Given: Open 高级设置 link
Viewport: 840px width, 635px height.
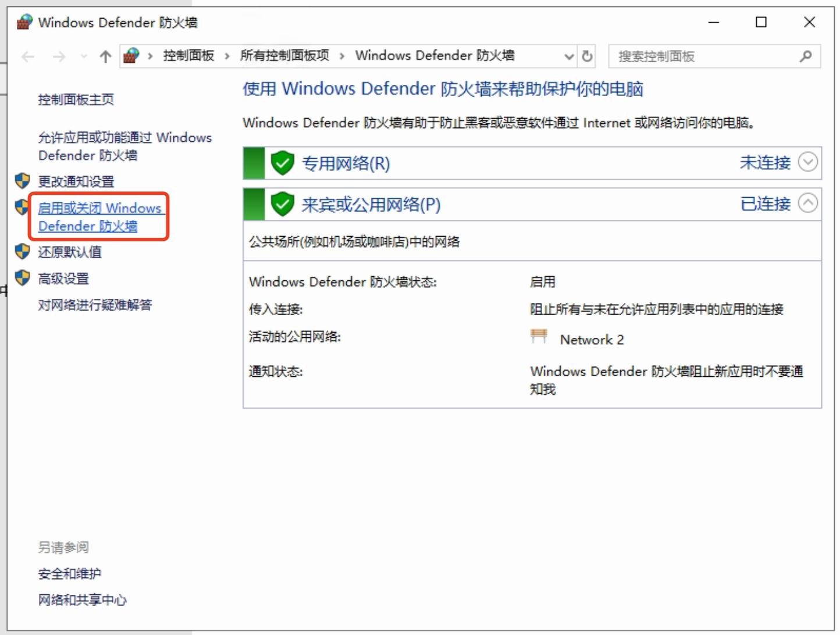Looking at the screenshot, I should [63, 279].
